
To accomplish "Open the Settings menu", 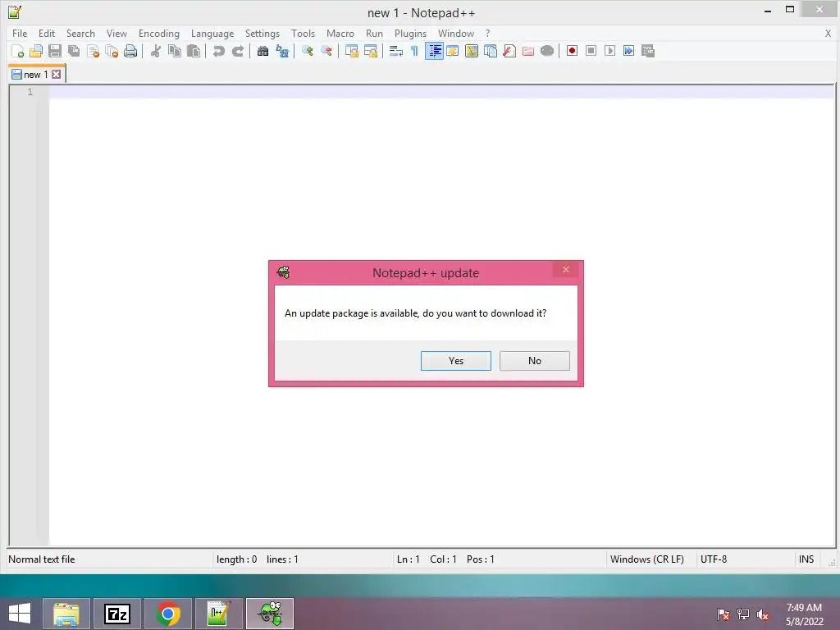I will point(262,33).
